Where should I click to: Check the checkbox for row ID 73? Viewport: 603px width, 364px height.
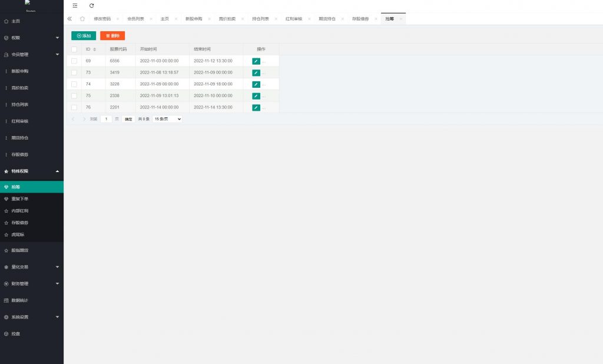[74, 72]
